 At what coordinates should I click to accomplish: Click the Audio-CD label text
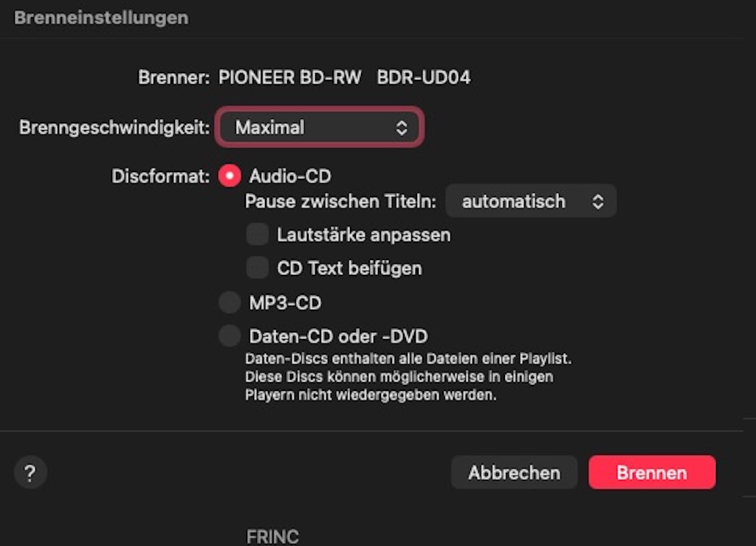289,177
